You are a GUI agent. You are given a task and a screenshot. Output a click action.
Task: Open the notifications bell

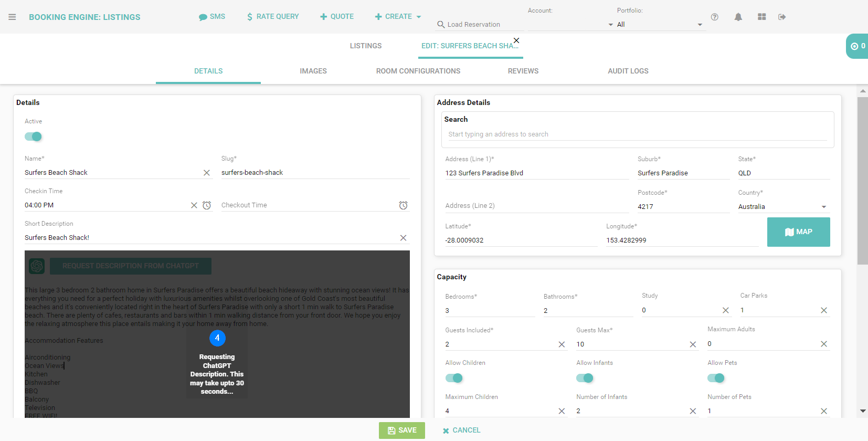tap(738, 17)
